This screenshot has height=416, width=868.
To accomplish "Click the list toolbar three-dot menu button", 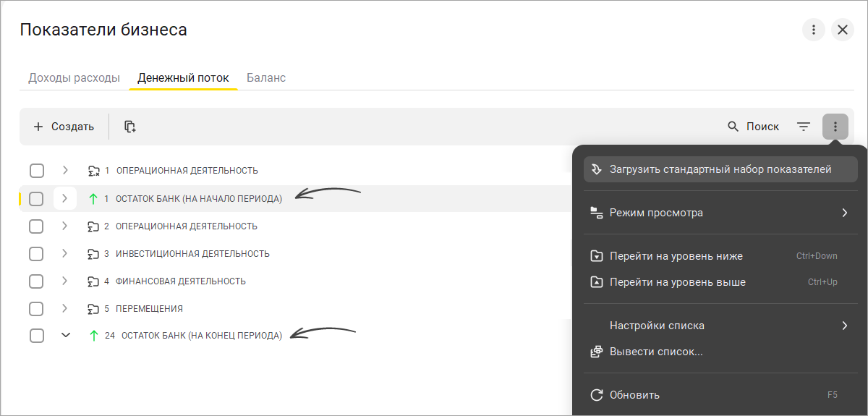I will click(835, 127).
